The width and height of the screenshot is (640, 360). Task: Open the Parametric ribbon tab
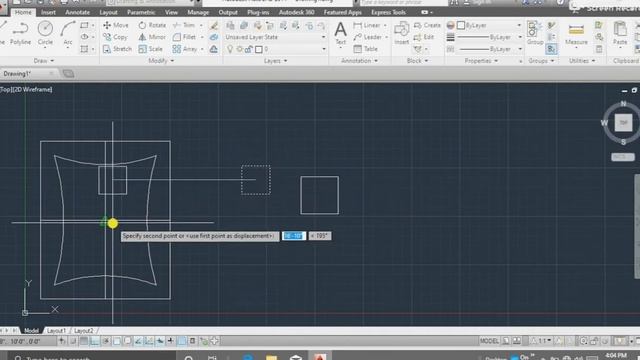141,12
